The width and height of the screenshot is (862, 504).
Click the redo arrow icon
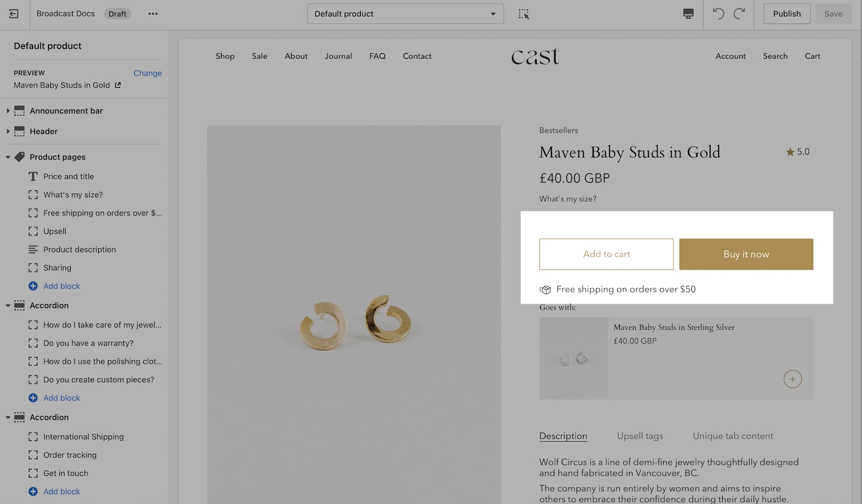(739, 14)
